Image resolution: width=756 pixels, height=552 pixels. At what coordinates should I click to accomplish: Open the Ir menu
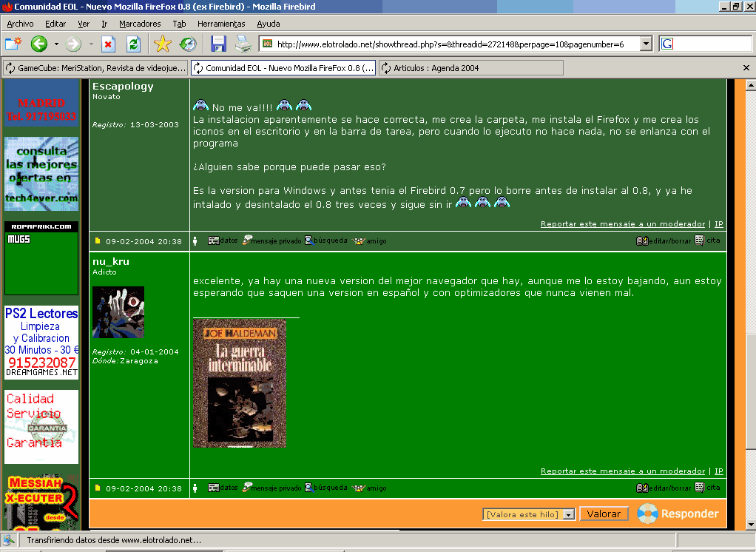pos(104,24)
